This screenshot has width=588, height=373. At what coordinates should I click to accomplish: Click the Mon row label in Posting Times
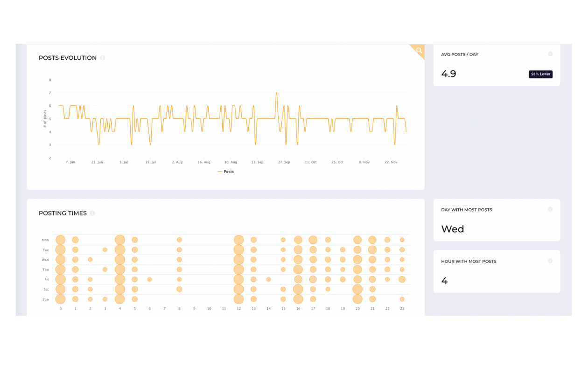tap(45, 240)
